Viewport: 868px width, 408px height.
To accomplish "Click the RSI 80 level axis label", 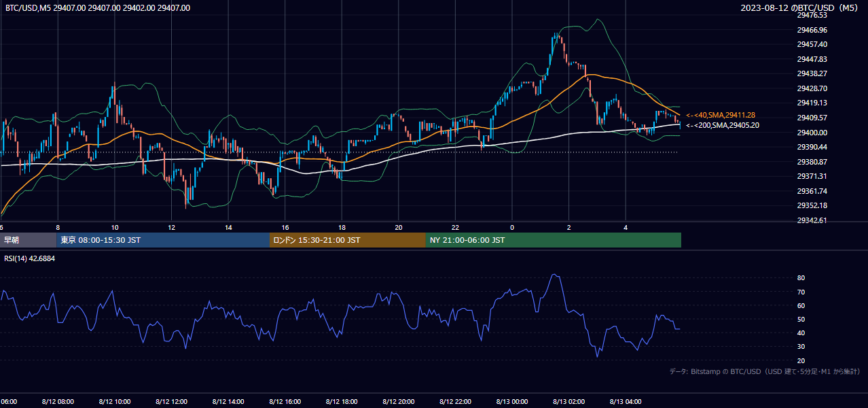I will click(801, 278).
